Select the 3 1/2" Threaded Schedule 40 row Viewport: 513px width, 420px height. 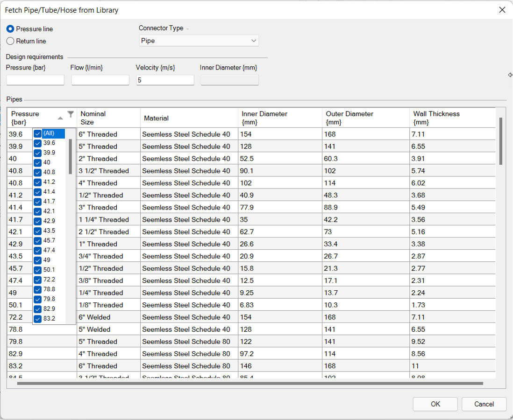point(251,171)
